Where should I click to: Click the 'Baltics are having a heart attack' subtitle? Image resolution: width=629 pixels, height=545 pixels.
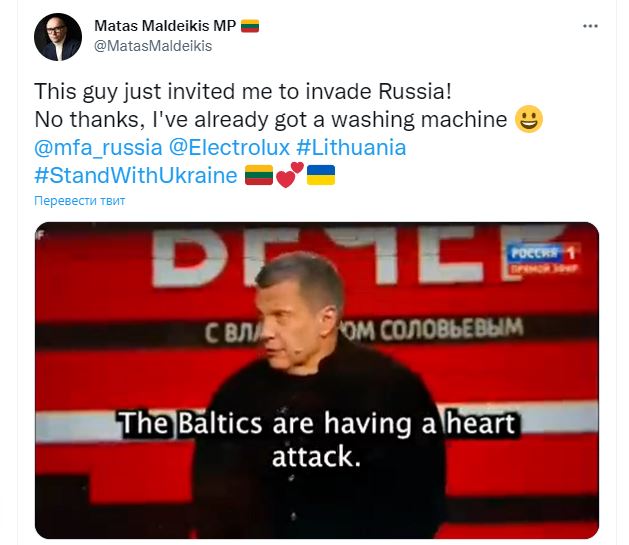tap(317, 440)
